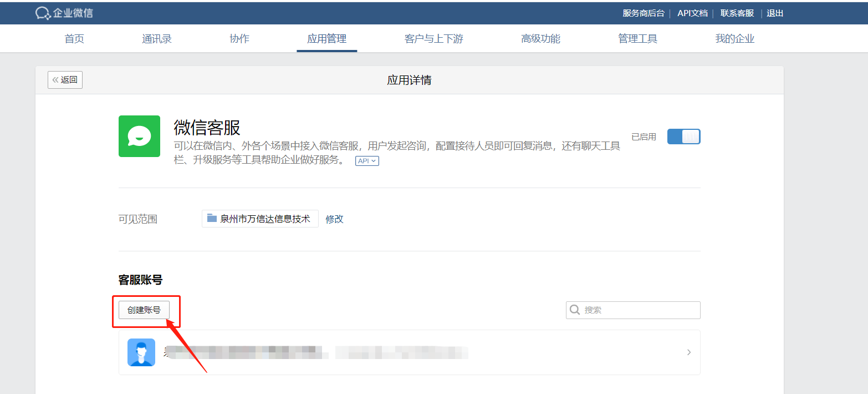Image resolution: width=868 pixels, height=394 pixels.
Task: Click the green 微信客服 app icon
Action: click(139, 136)
